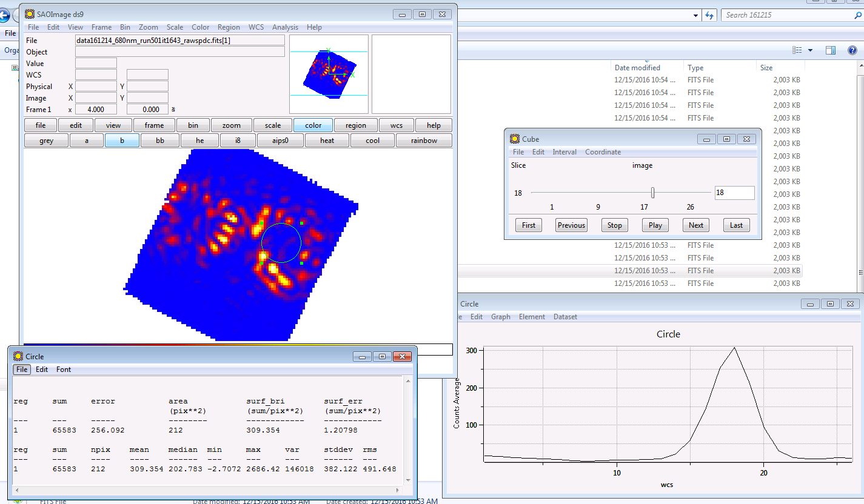The height and width of the screenshot is (504, 864).
Task: Open Explorer help question-mark icon
Action: (852, 50)
